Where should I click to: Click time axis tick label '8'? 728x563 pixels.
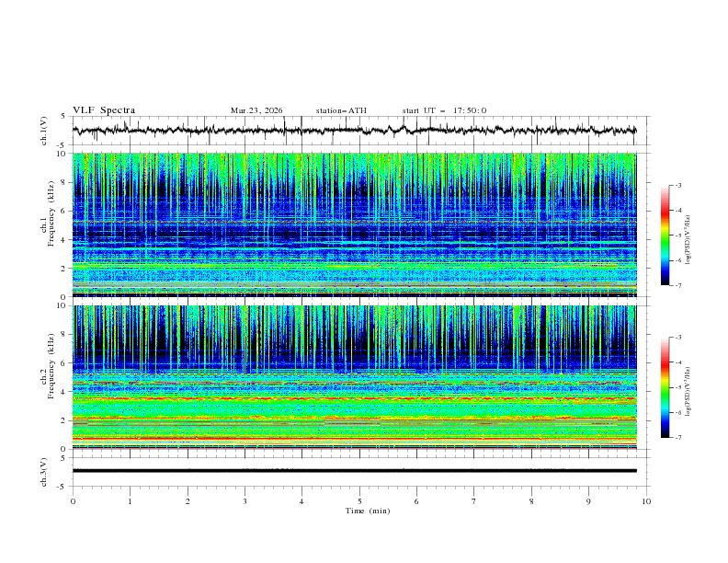point(531,501)
